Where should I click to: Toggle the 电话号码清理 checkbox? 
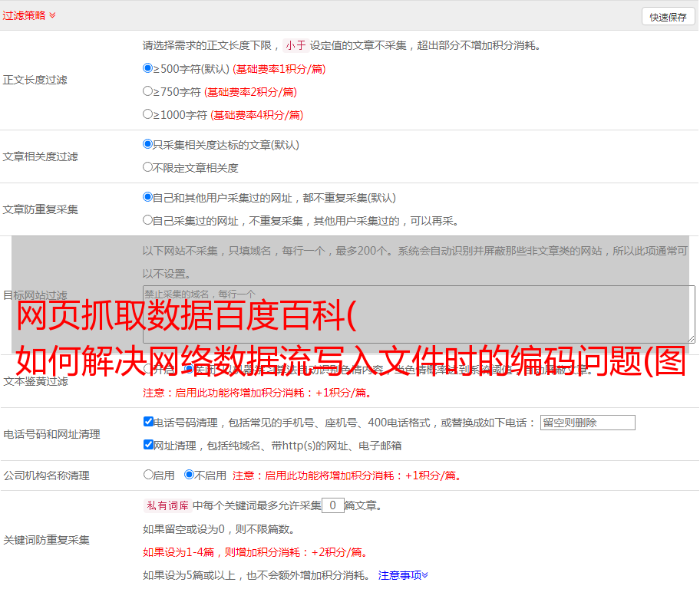pyautogui.click(x=149, y=422)
